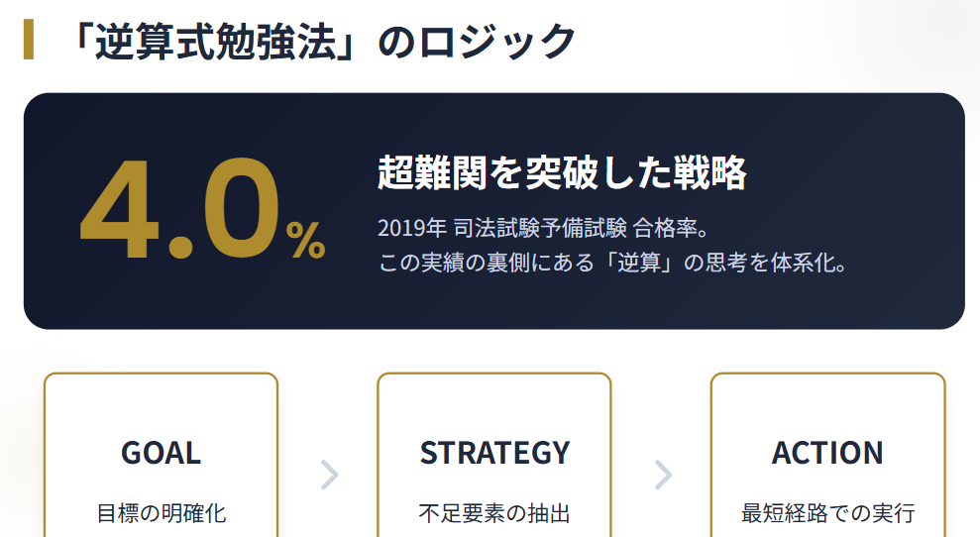This screenshot has height=537, width=980.
Task: Click the gold accent bar beside the title
Action: tap(29, 40)
